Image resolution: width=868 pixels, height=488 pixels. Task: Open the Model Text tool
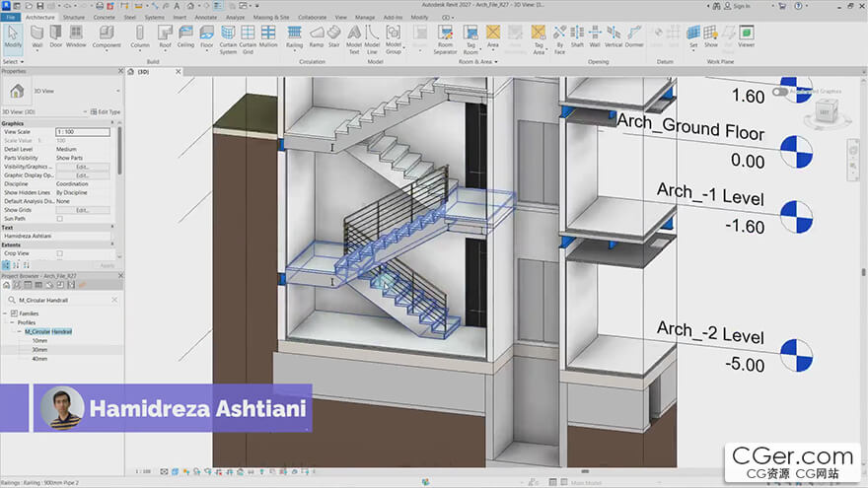[x=354, y=39]
